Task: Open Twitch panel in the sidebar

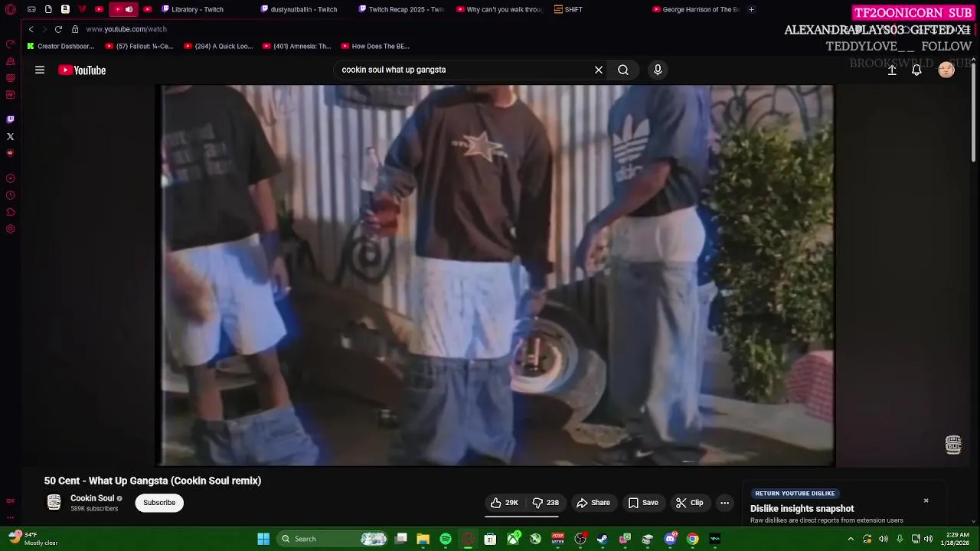Action: tap(10, 119)
